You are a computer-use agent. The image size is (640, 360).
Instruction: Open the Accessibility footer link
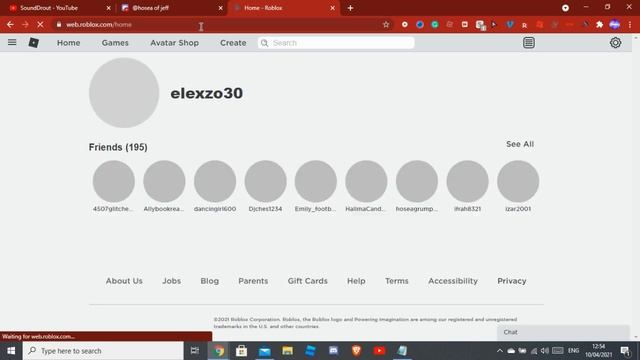(453, 281)
